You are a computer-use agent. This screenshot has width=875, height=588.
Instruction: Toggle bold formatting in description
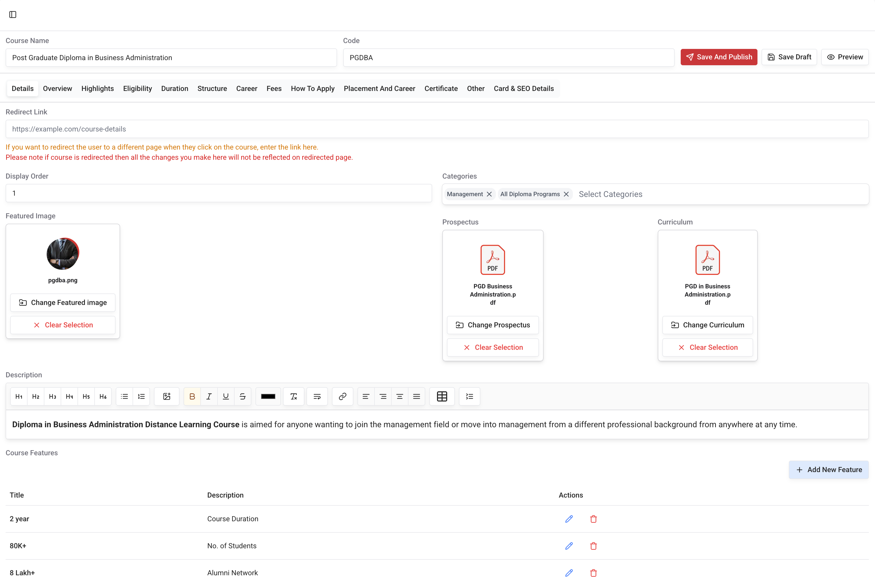tap(192, 396)
